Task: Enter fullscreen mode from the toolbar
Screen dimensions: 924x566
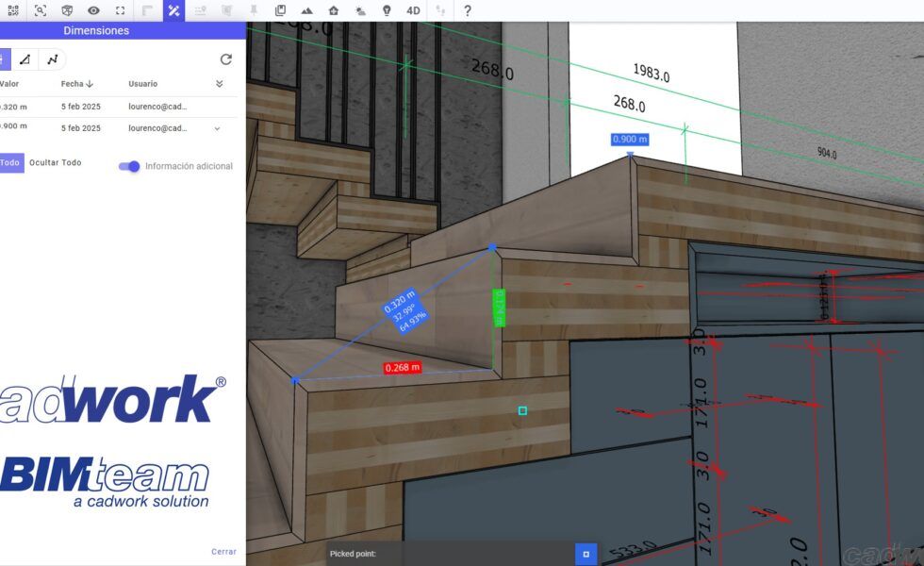Action: click(120, 10)
